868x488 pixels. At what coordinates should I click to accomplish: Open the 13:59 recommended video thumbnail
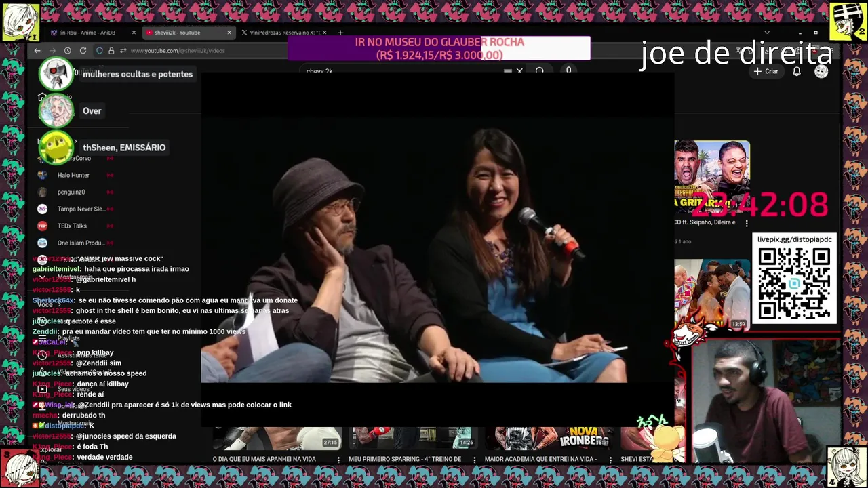click(x=712, y=293)
